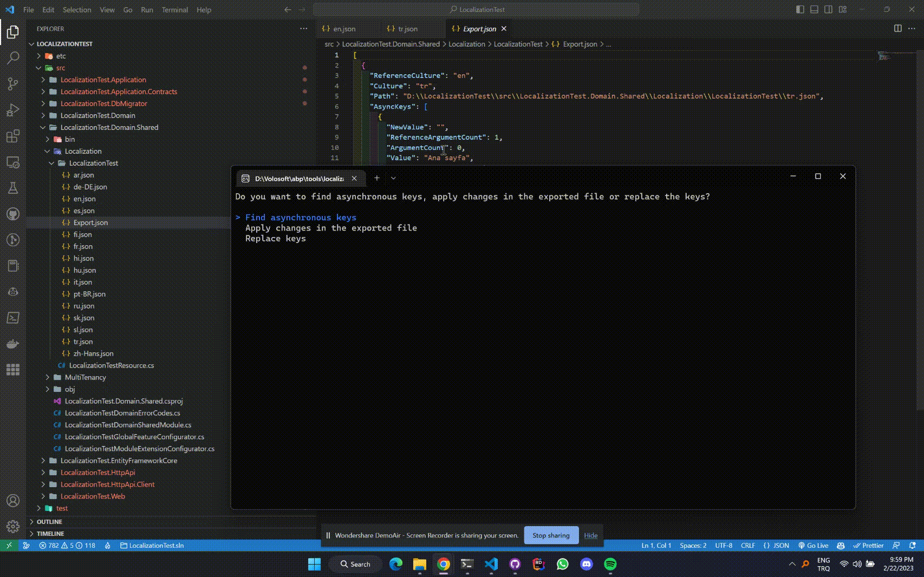Expand the MultiTenancy folder
924x577 pixels.
[x=85, y=377]
